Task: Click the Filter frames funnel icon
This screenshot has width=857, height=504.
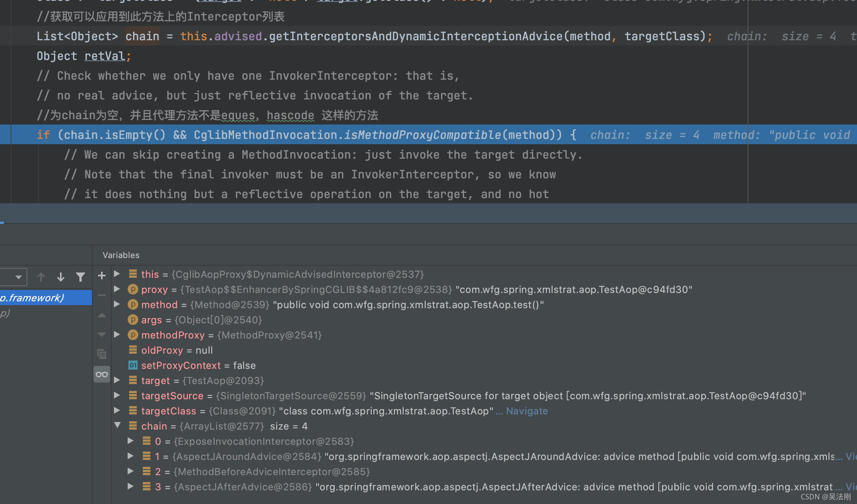Action: tap(80, 277)
